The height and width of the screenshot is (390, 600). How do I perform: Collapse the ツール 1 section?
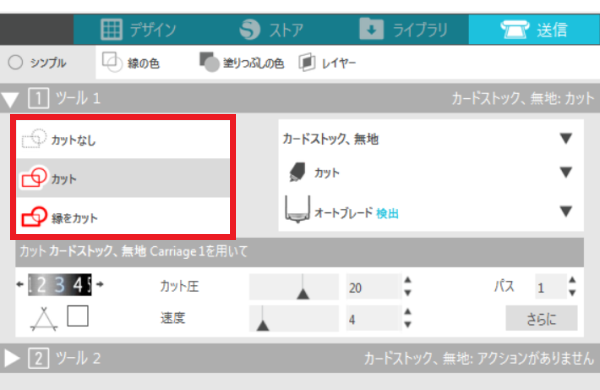[10, 100]
